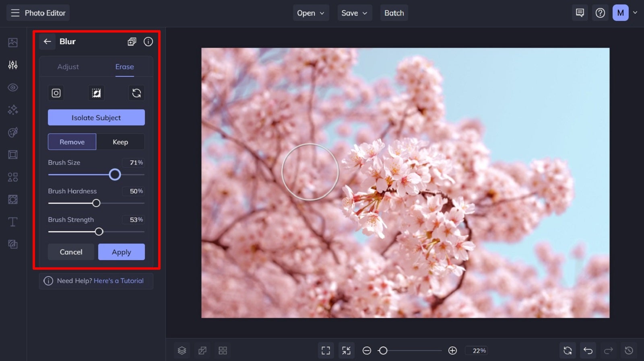Click the undo arrow icon
The image size is (644, 361).
point(588,351)
